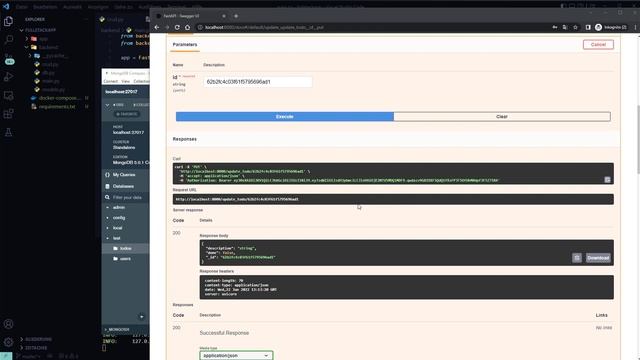Screen dimensions: 640x360
Task: Close the FastAPI Swagger UI tab
Action: click(224, 16)
